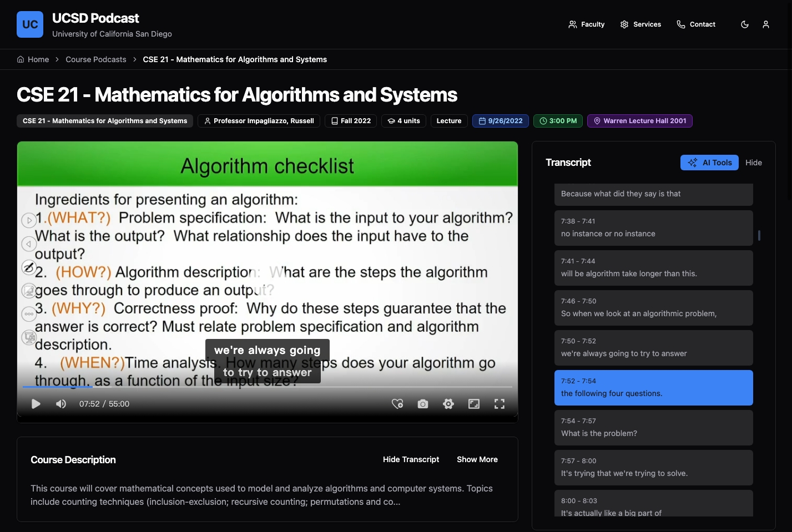
Task: Hide the transcript panel
Action: [753, 163]
